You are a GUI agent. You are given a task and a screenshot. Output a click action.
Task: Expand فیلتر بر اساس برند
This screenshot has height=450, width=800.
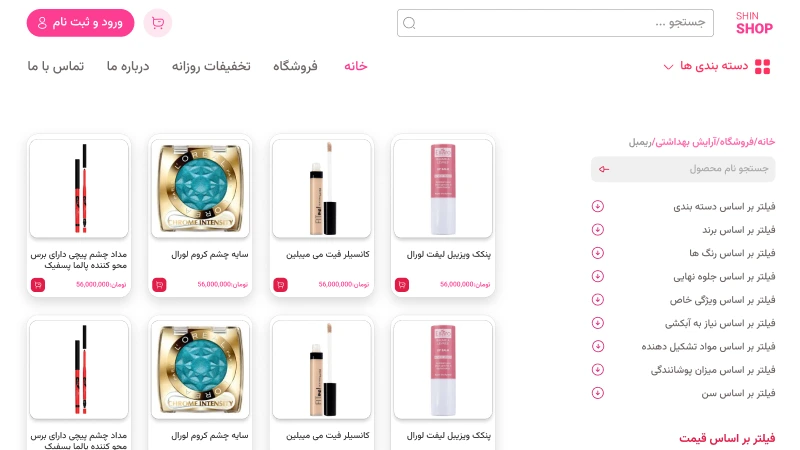pos(597,230)
